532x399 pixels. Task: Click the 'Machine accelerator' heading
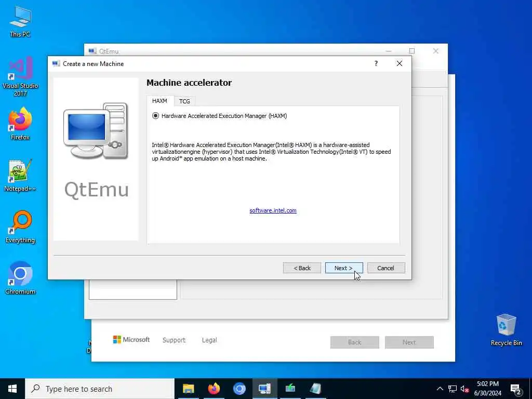[x=189, y=83]
